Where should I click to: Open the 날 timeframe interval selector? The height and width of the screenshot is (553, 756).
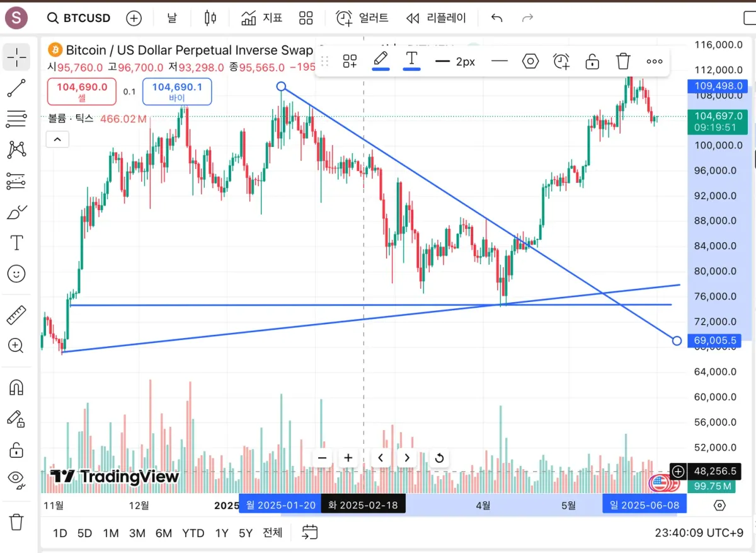[172, 18]
